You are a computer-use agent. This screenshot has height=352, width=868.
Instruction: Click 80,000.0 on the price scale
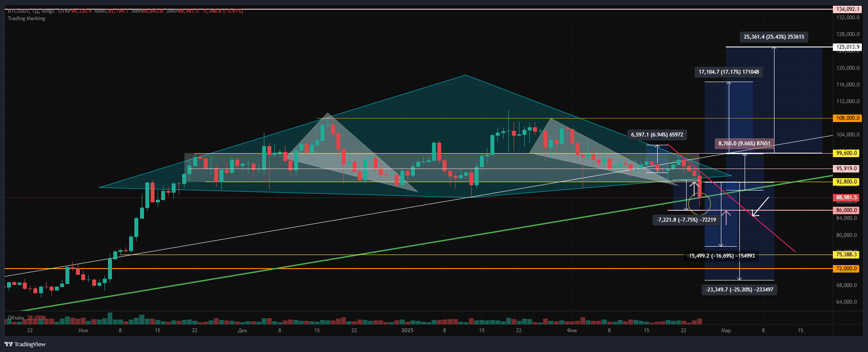pyautogui.click(x=846, y=235)
